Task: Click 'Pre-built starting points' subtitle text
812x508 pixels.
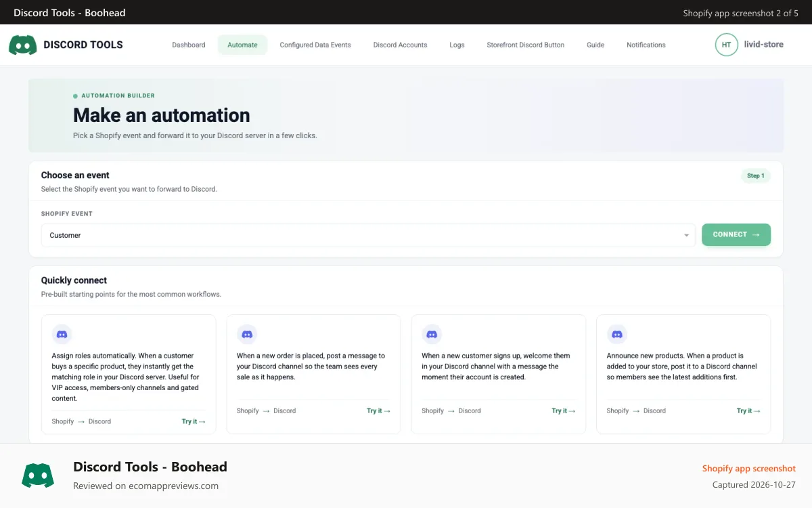Action: [x=131, y=295]
